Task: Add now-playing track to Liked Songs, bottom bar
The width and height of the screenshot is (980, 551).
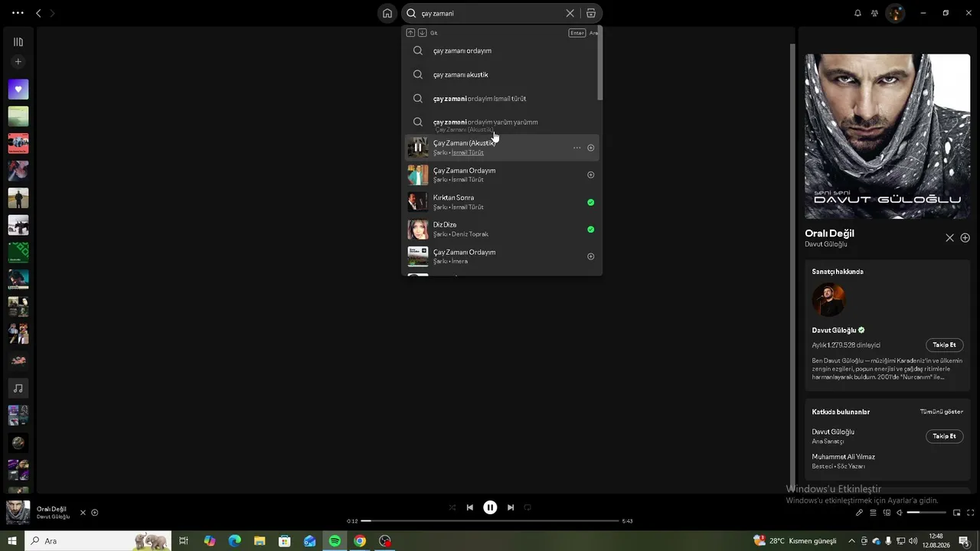Action: click(95, 513)
